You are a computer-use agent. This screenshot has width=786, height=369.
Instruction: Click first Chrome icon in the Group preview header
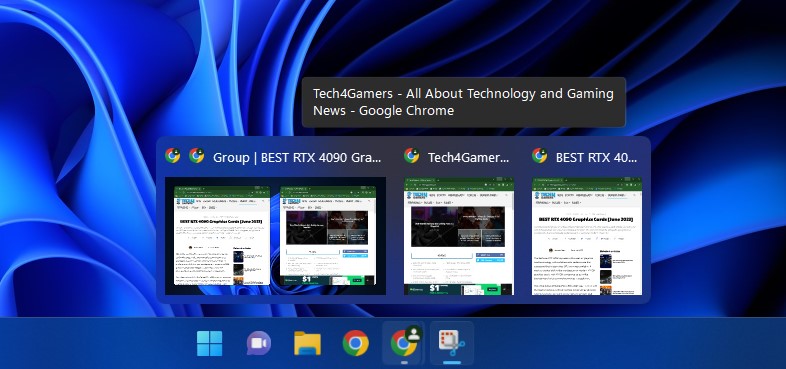[172, 156]
